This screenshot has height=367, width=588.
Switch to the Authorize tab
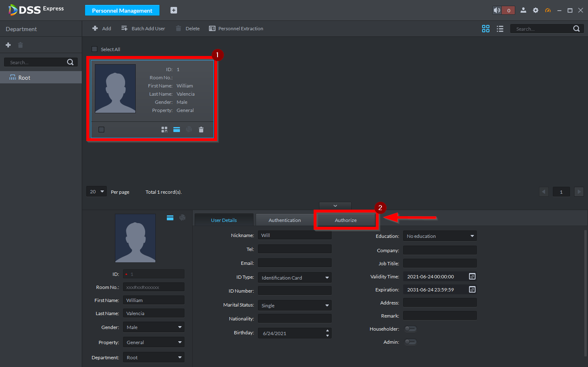(x=346, y=220)
